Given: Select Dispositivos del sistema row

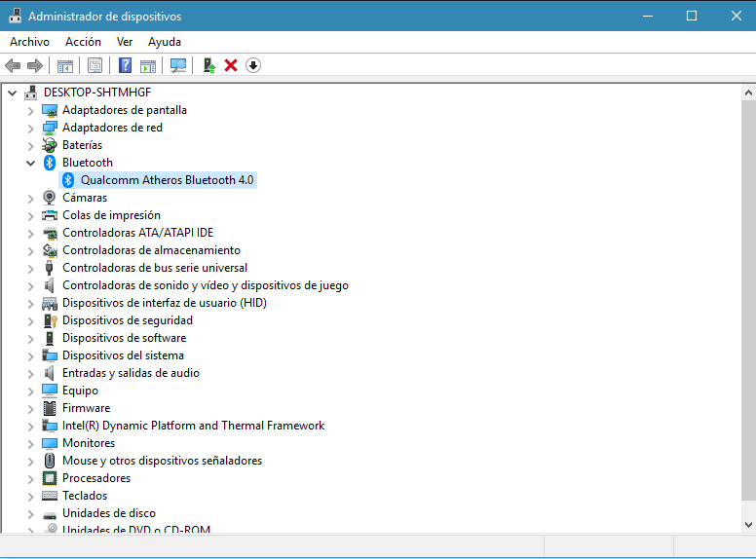Looking at the screenshot, I should pos(123,355).
